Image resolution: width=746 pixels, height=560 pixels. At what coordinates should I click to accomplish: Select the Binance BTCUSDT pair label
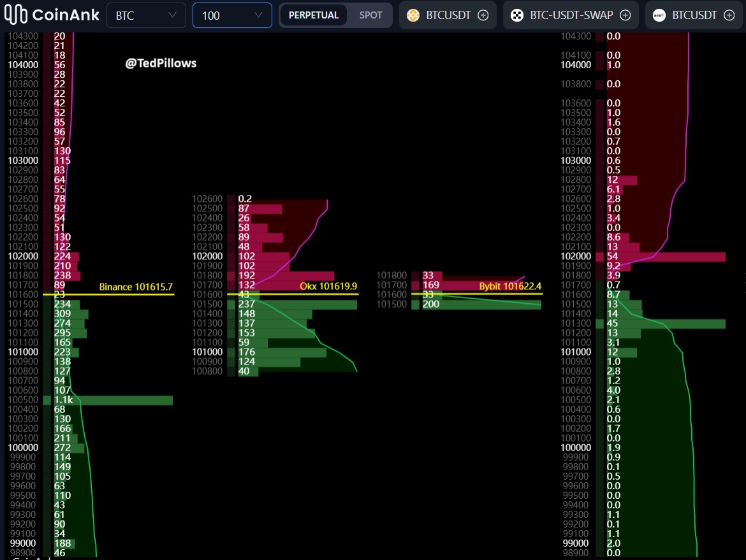pos(448,15)
